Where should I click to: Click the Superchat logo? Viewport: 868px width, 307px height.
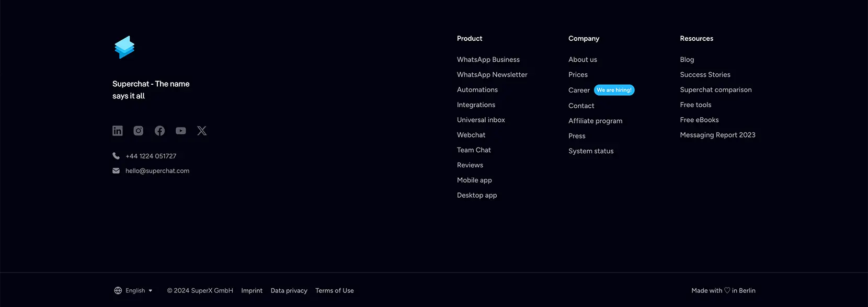point(124,47)
